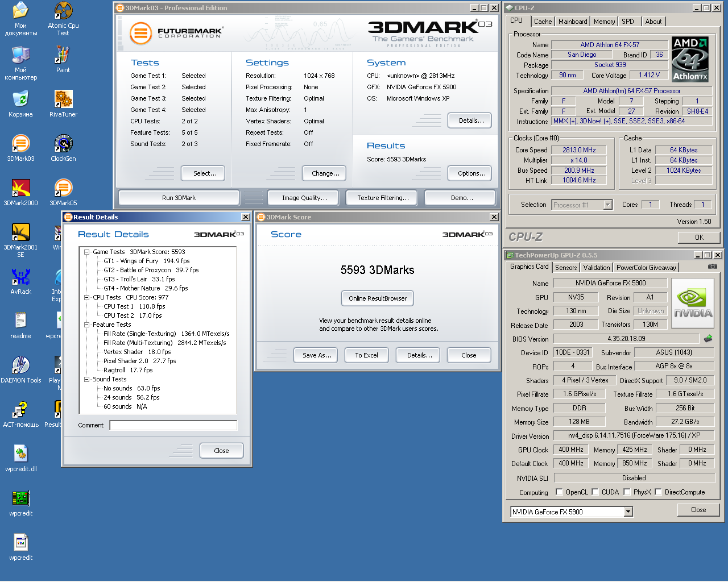Open the Paint desktop shortcut

point(63,60)
